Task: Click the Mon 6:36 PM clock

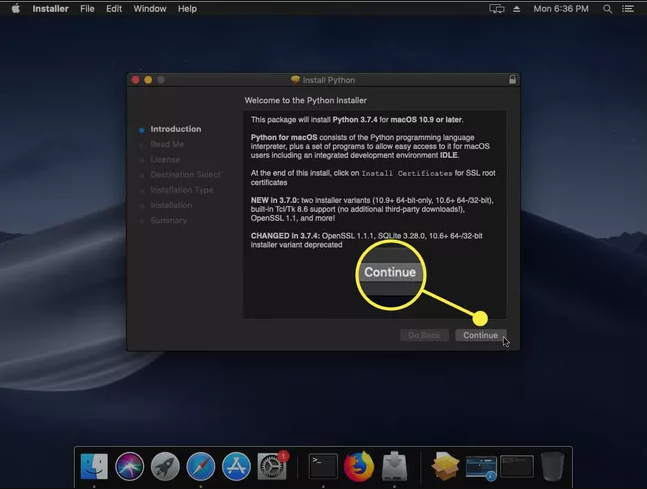Action: (561, 9)
